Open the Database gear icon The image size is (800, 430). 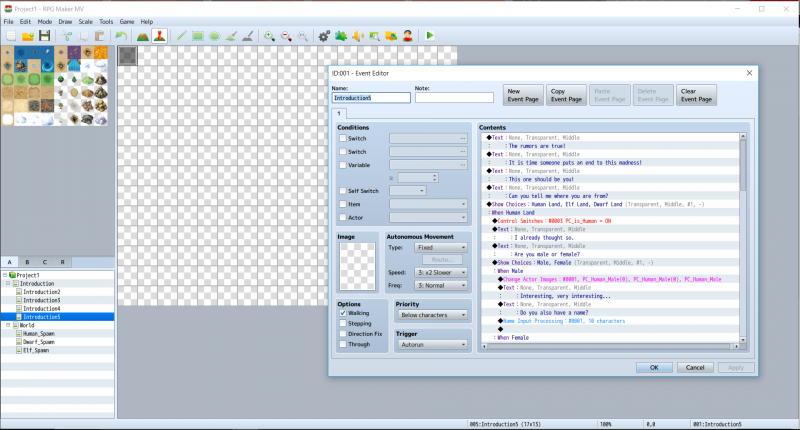click(x=324, y=36)
